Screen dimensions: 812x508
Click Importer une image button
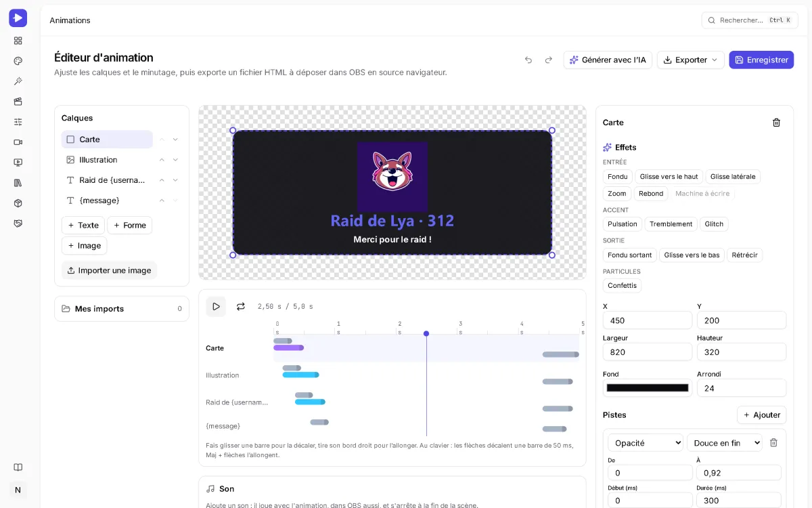point(109,270)
